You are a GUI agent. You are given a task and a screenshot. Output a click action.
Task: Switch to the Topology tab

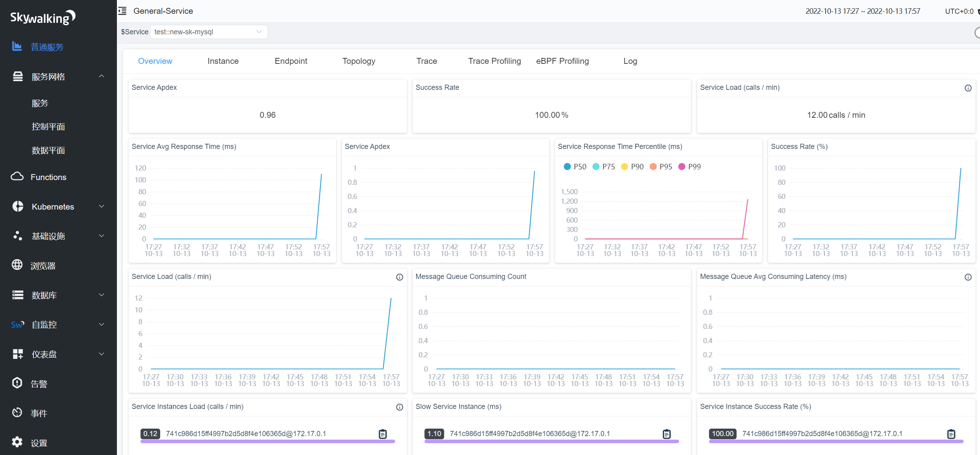359,61
